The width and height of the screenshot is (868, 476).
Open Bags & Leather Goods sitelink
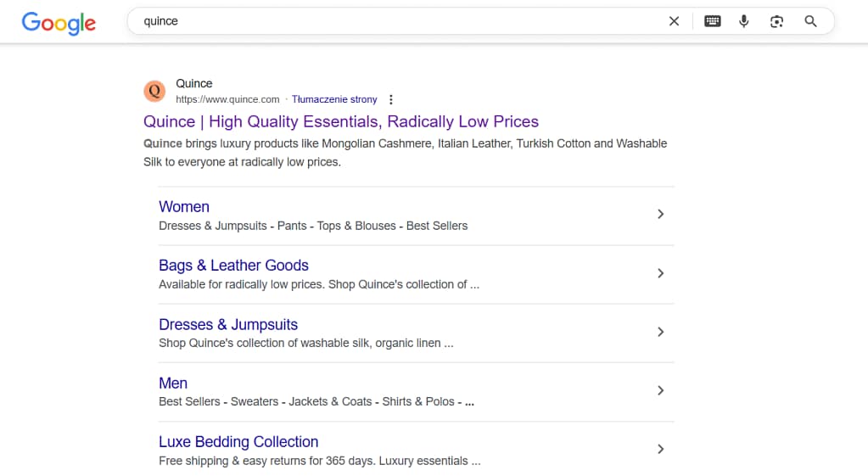click(233, 265)
